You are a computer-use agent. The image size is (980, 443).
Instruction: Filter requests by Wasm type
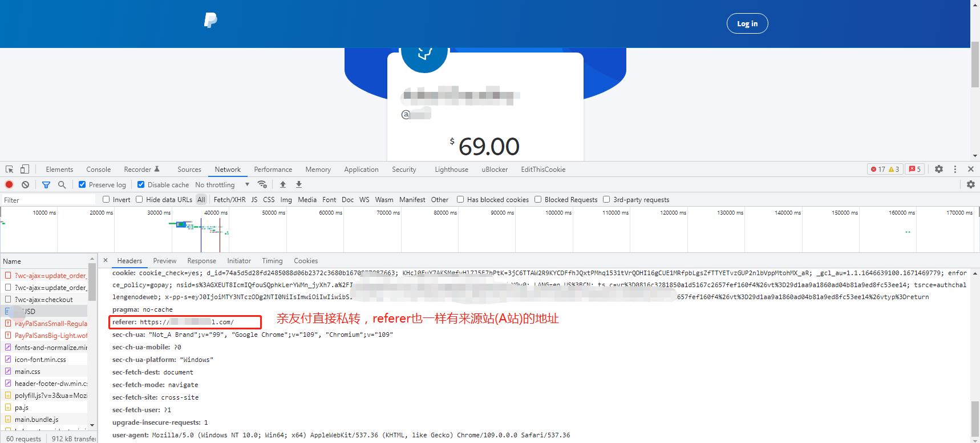coord(384,200)
